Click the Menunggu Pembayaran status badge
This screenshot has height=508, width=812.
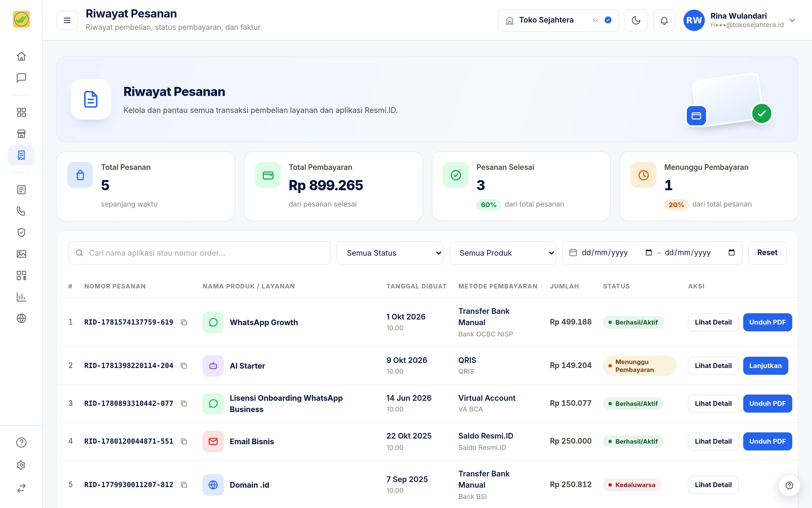639,365
